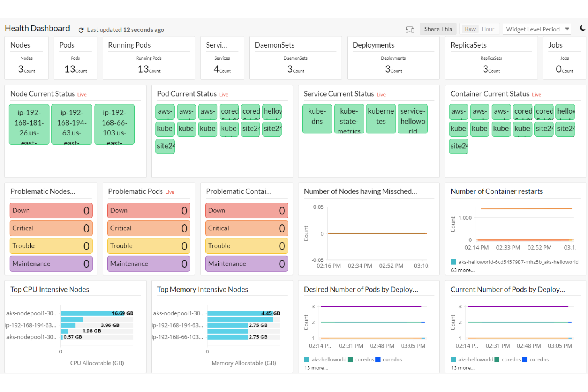This screenshot has height=392, width=588.
Task: Open the kube-dns tile in Service Current Status
Action: (317, 119)
